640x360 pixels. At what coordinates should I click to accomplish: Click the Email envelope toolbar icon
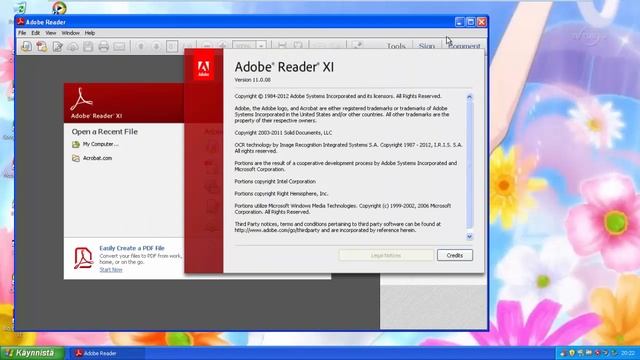[x=119, y=47]
